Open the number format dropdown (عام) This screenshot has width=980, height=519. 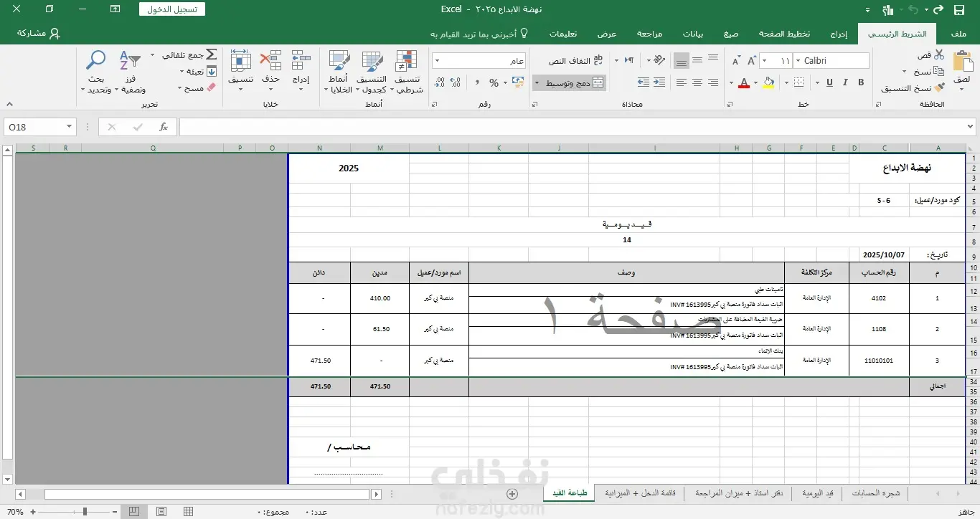(x=437, y=61)
